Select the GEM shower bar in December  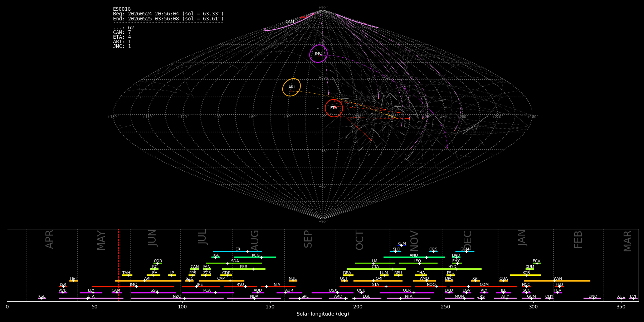pyautogui.click(x=465, y=251)
